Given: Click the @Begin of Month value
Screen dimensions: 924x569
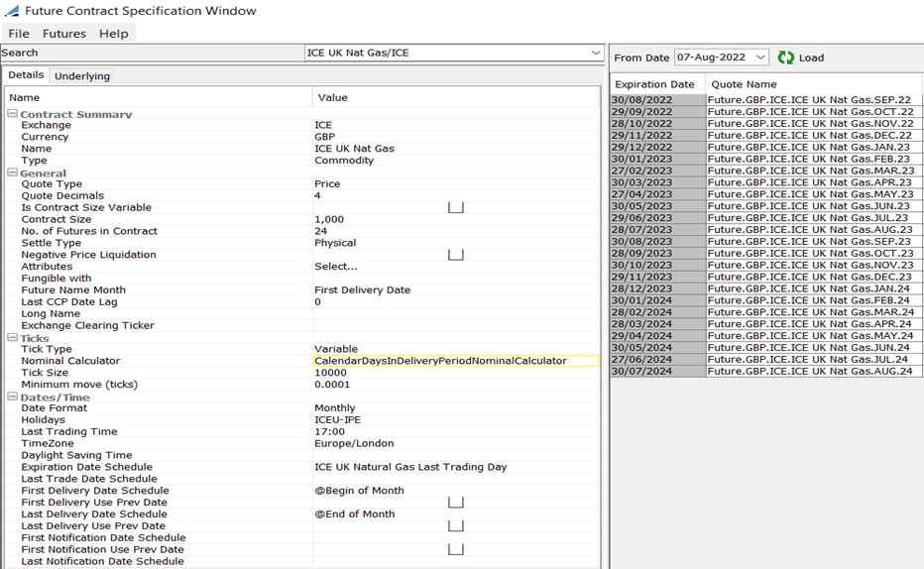Looking at the screenshot, I should (x=360, y=490).
